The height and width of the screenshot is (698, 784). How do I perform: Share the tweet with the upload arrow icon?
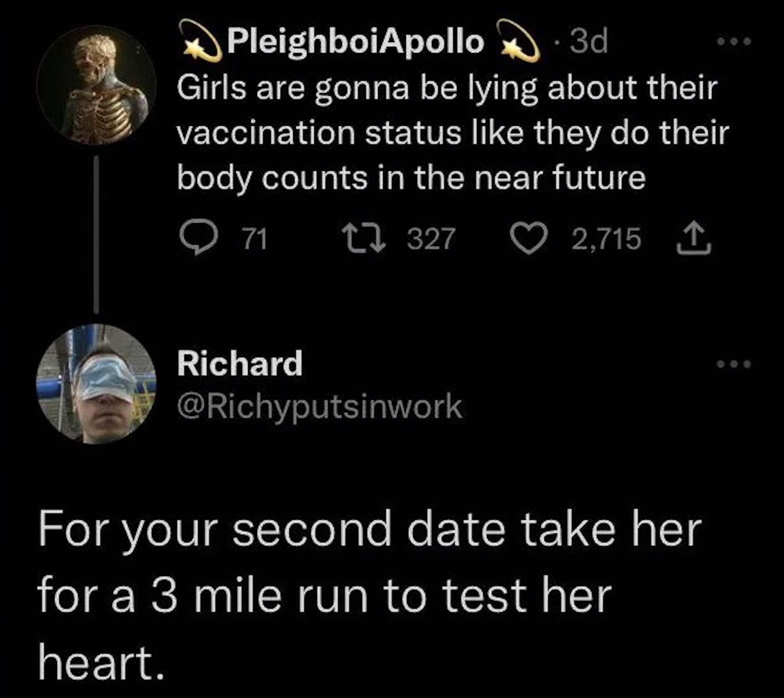point(693,239)
